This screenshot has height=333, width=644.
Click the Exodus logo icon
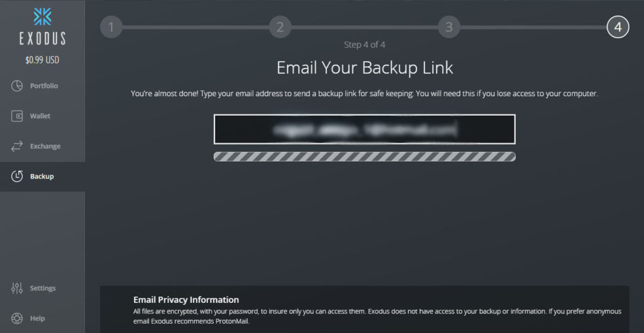42,16
